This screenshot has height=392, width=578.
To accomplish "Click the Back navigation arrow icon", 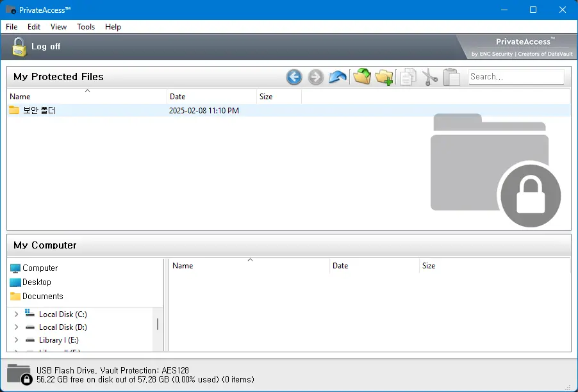I will pos(294,77).
